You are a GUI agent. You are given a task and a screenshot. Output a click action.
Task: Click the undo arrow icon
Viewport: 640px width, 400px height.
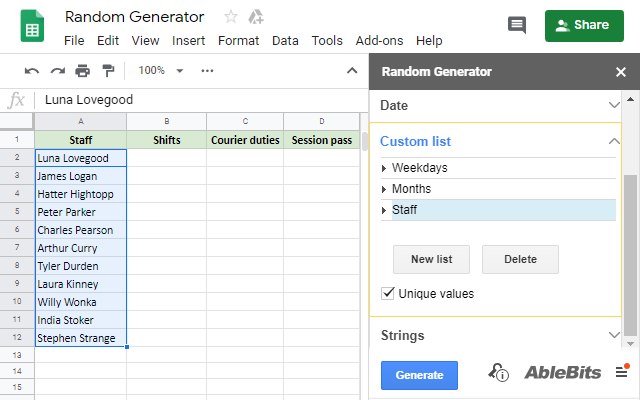click(x=32, y=71)
